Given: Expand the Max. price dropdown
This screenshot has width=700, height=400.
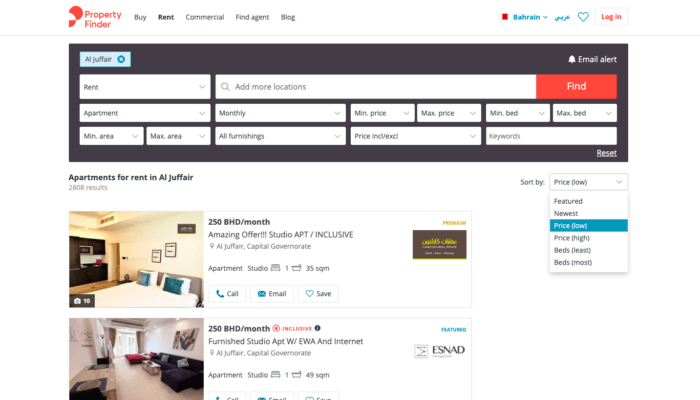Looking at the screenshot, I should pos(449,113).
